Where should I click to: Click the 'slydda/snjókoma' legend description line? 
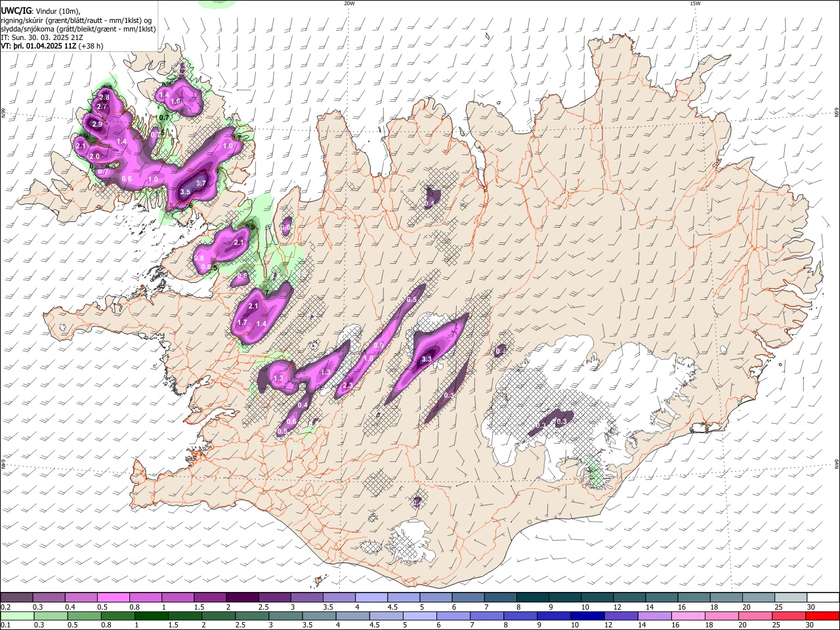click(x=78, y=29)
